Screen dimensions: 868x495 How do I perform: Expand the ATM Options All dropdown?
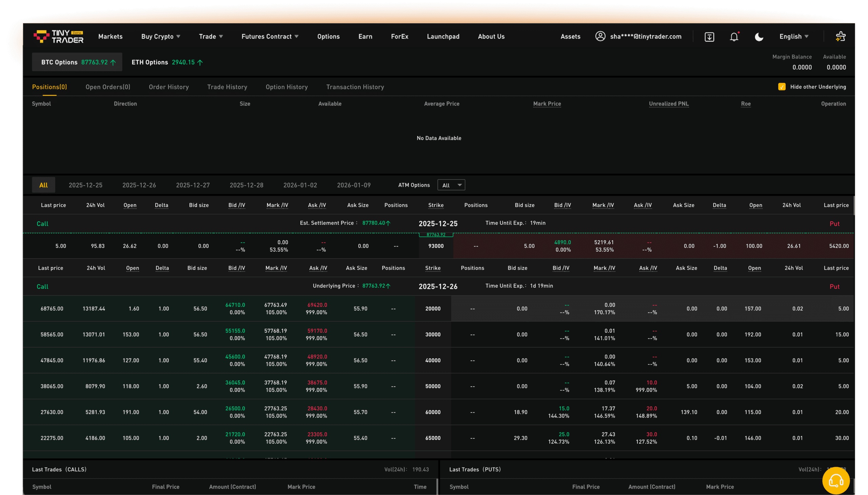click(x=451, y=185)
